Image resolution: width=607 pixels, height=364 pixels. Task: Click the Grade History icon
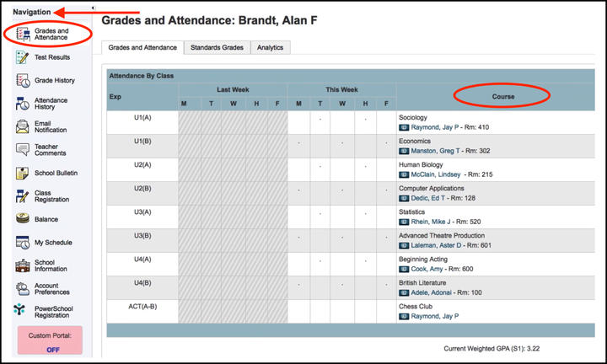[x=23, y=80]
